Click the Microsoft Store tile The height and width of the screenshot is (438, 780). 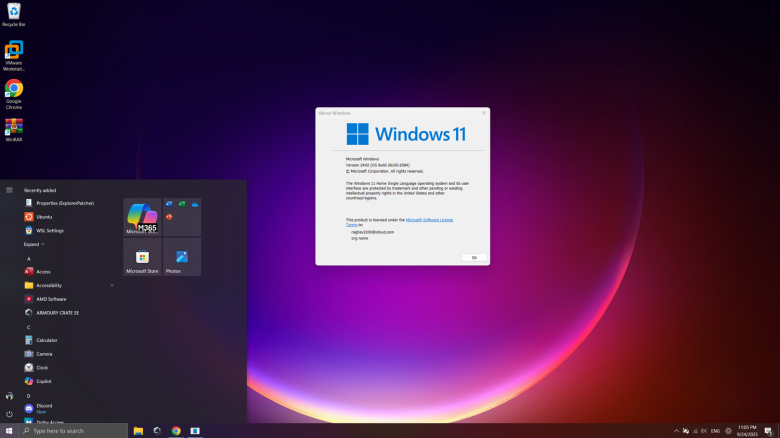142,257
